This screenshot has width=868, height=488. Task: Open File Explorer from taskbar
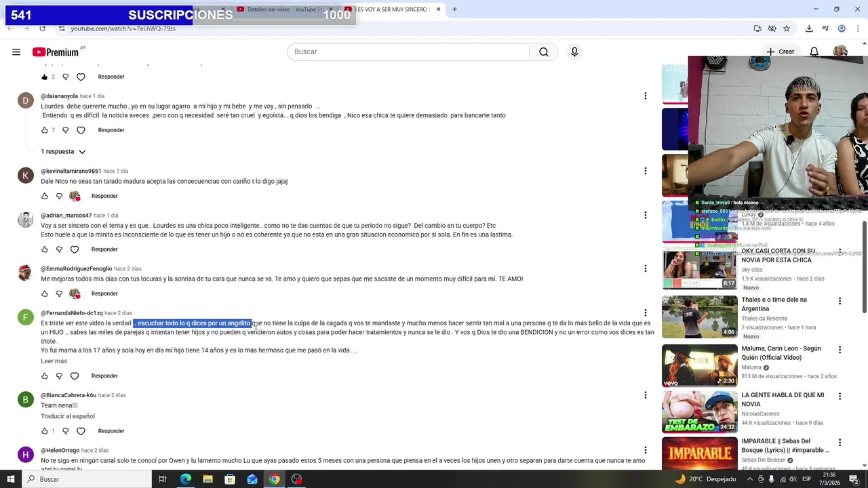pyautogui.click(x=208, y=479)
